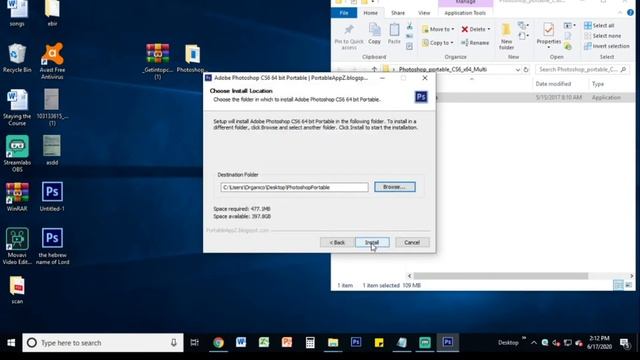Open the Windows Start menu
Viewport: 640px width, 360px height.
pos(11,342)
